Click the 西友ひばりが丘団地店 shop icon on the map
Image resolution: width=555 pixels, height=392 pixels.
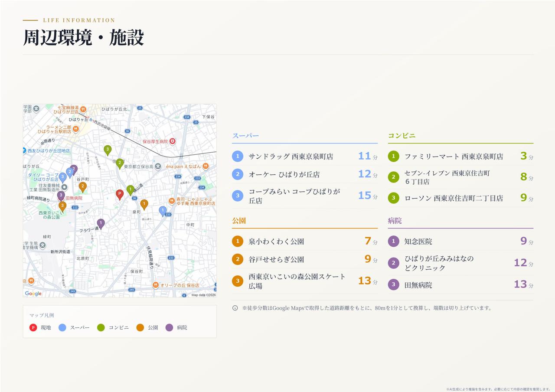tap(24, 150)
